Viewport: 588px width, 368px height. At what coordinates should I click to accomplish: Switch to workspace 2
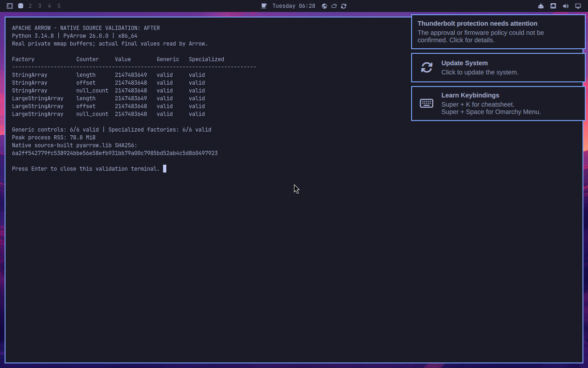[30, 6]
